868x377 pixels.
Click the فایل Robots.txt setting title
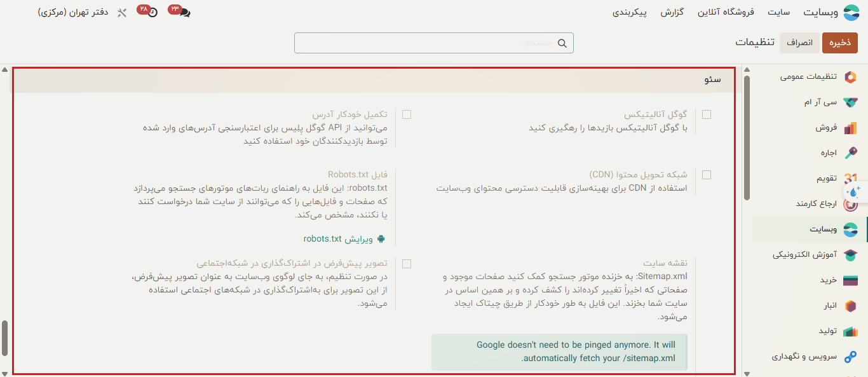tap(358, 174)
